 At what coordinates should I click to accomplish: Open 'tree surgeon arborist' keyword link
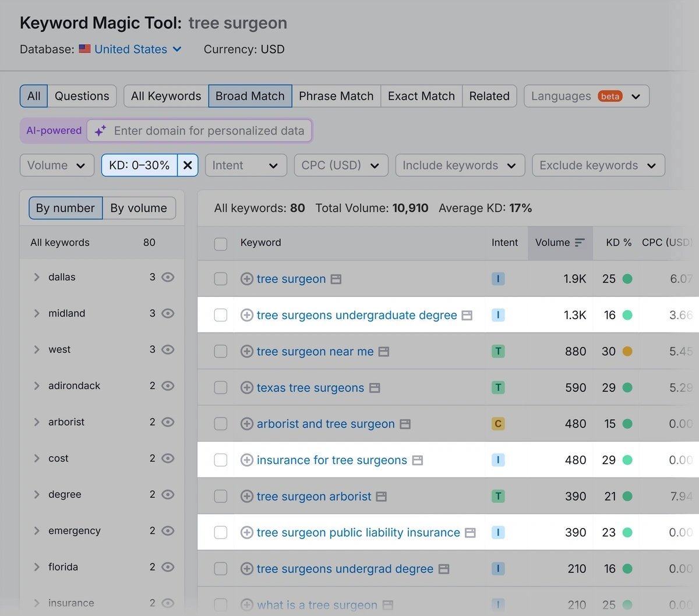pos(314,497)
